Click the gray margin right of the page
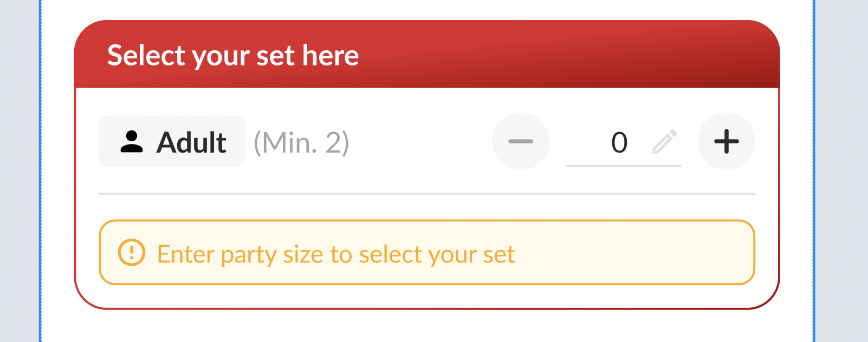Image resolution: width=868 pixels, height=342 pixels. pos(841,171)
